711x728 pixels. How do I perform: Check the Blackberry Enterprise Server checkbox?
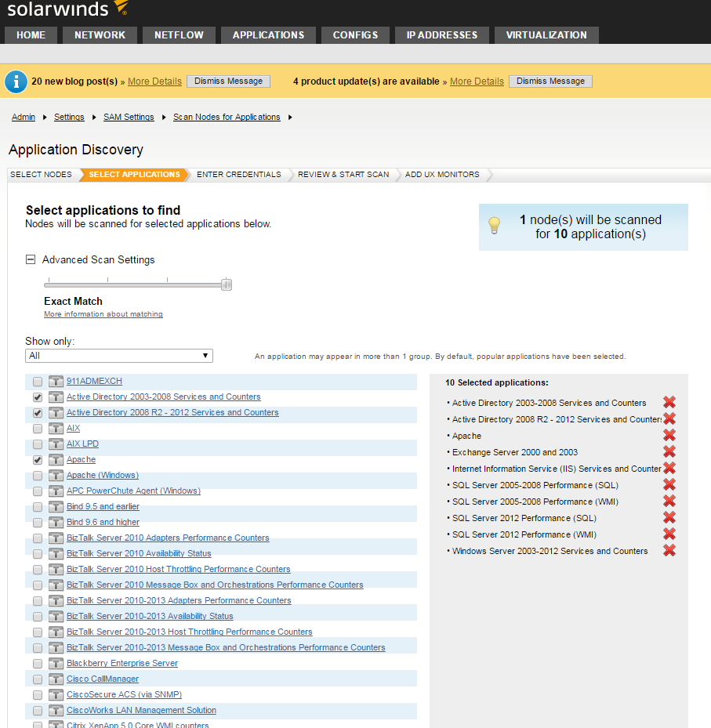38,664
